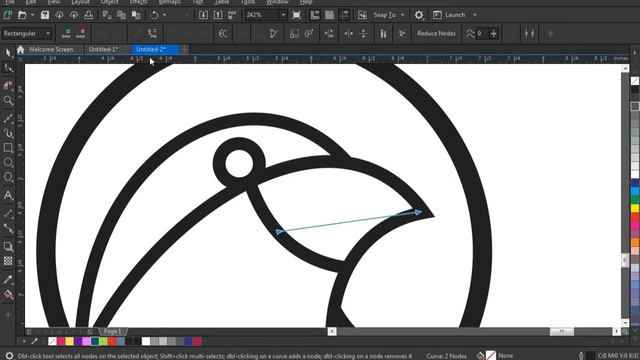The image size is (640, 360).
Task: Open the Object menu
Action: pos(109,2)
